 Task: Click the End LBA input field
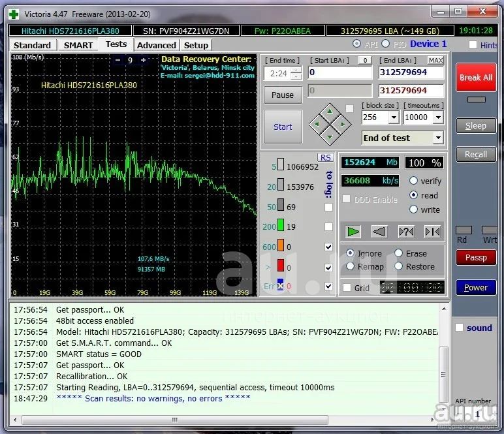point(411,72)
